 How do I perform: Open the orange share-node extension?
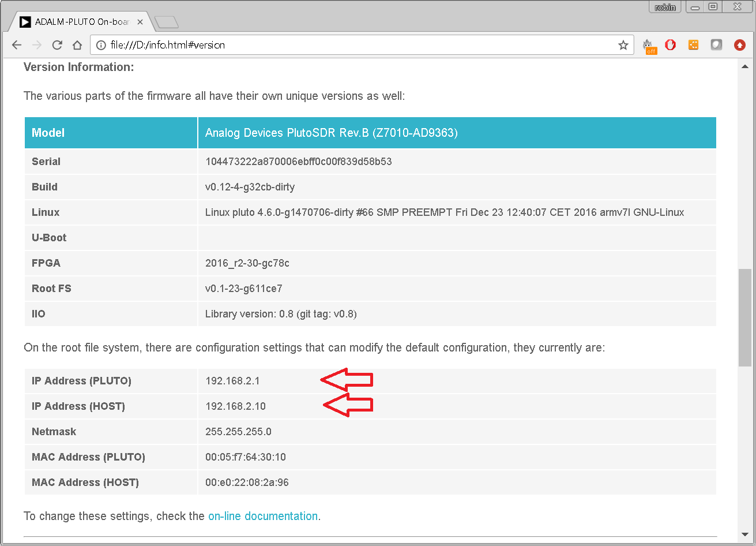(693, 44)
